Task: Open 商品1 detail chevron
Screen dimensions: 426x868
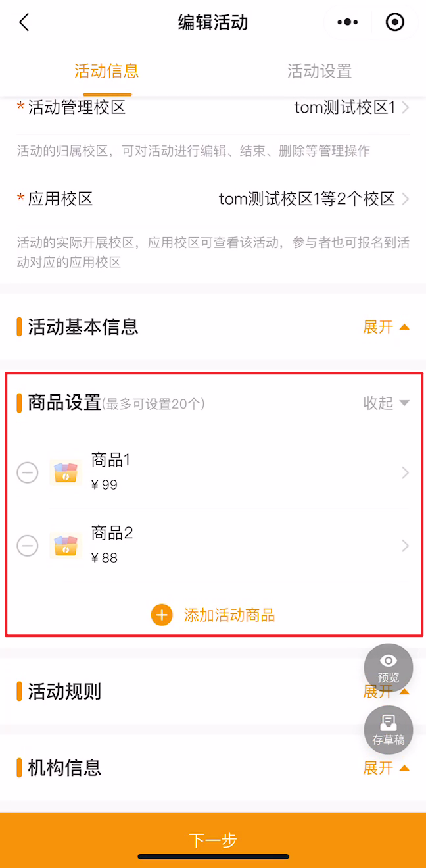Action: [405, 472]
